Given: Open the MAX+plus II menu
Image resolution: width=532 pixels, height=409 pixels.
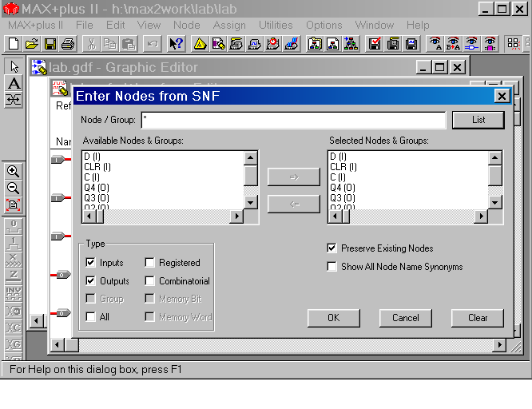Looking at the screenshot, I should coord(35,25).
